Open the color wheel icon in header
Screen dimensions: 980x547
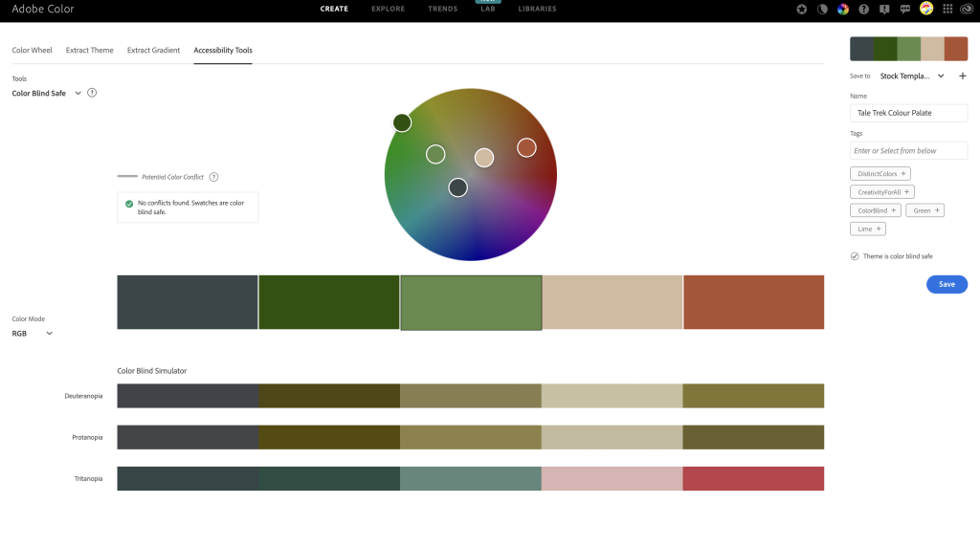(x=843, y=9)
